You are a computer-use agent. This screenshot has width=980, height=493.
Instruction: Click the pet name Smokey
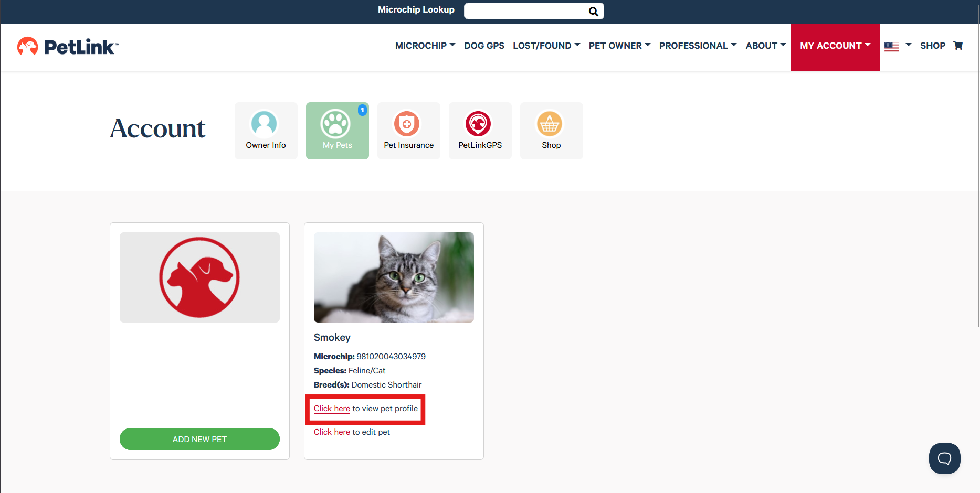click(x=332, y=337)
